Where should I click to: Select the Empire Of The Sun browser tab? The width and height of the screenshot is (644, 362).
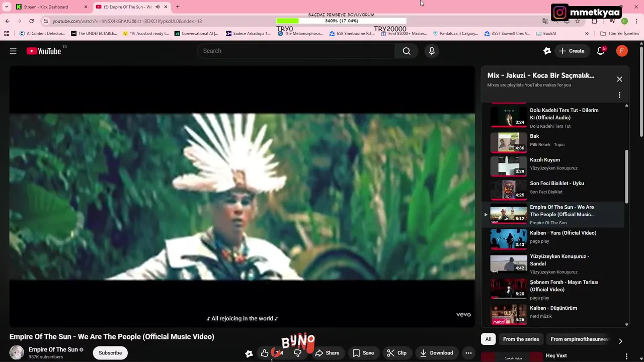[x=131, y=7]
